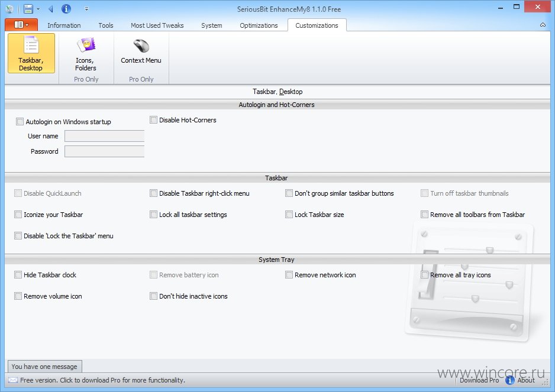The image size is (555, 392).
Task: Go to the Most Used Tweaks tab
Action: [157, 25]
